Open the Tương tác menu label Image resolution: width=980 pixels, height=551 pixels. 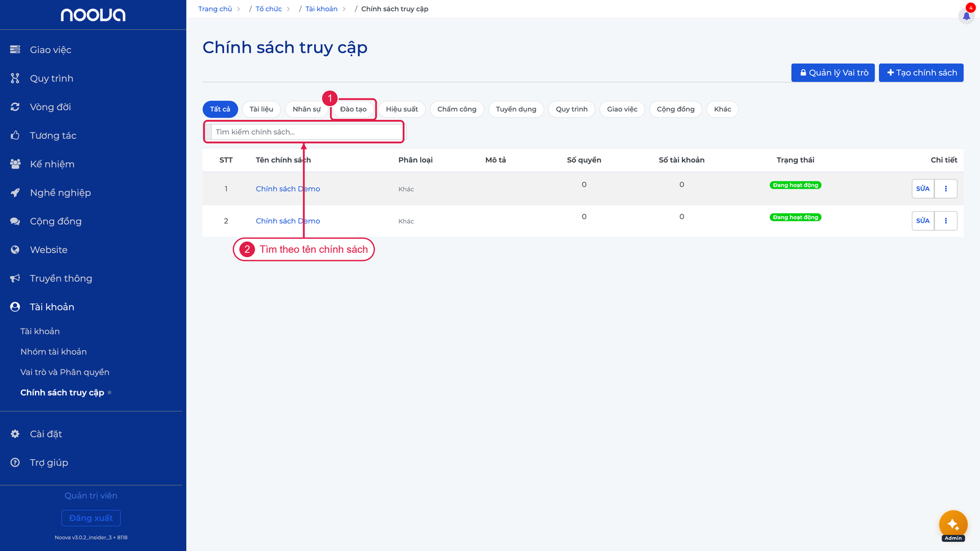pyautogui.click(x=53, y=135)
